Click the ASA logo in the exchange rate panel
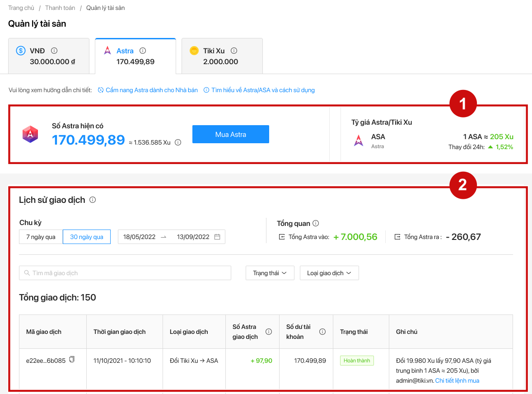Image resolution: width=532 pixels, height=394 pixels. 359,141
